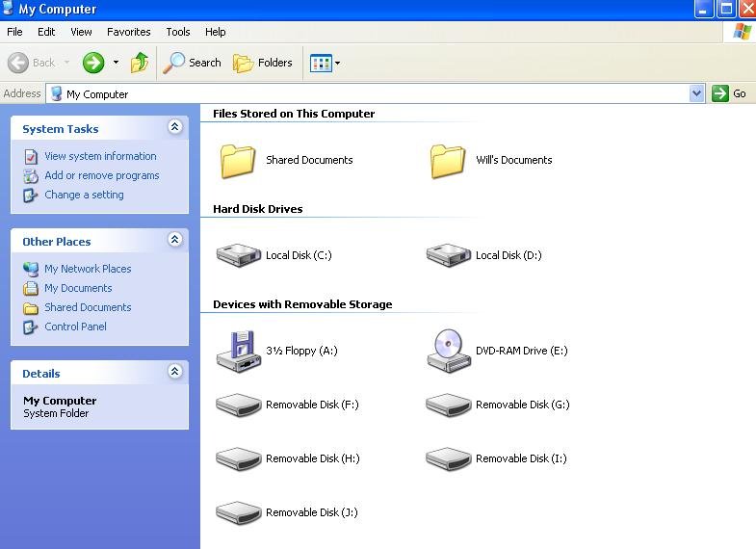756x549 pixels.
Task: Open Search from the toolbar
Action: pyautogui.click(x=192, y=63)
